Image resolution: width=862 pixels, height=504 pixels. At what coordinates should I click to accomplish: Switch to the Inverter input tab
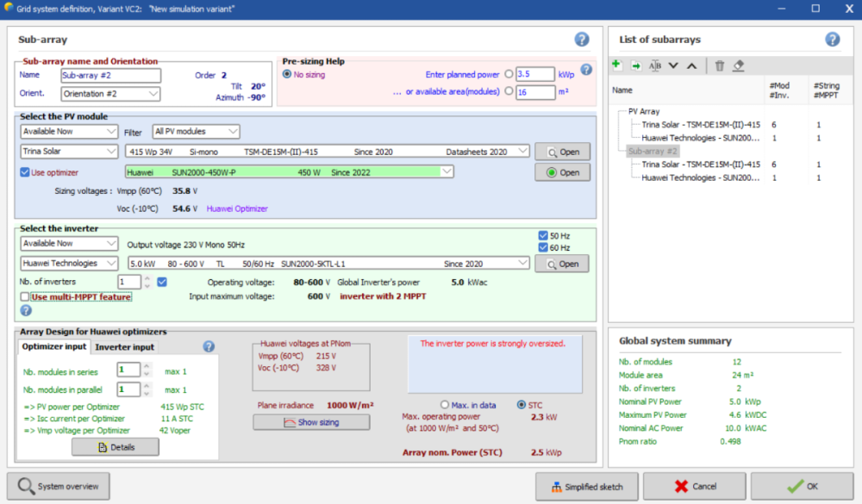pyautogui.click(x=124, y=347)
